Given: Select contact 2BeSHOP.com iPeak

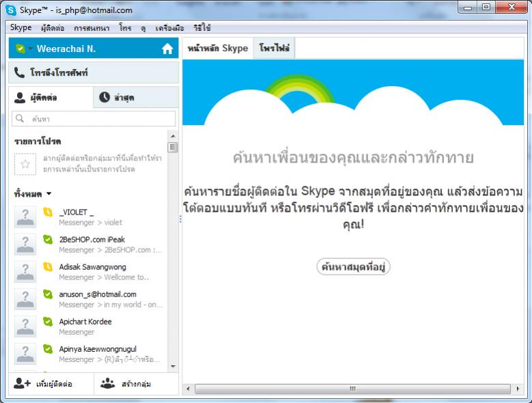Looking at the screenshot, I should click(89, 245).
